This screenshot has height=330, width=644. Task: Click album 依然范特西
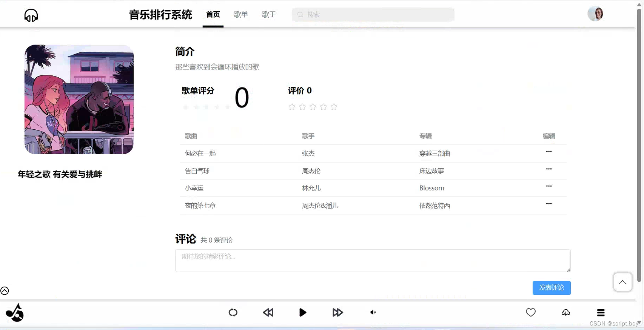(x=434, y=206)
